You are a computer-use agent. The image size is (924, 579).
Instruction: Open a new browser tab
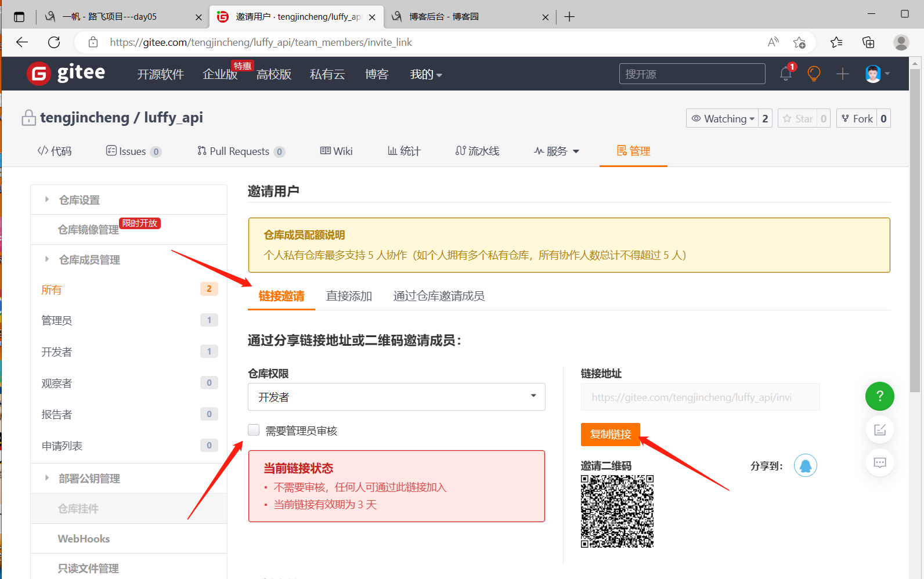[x=569, y=17]
